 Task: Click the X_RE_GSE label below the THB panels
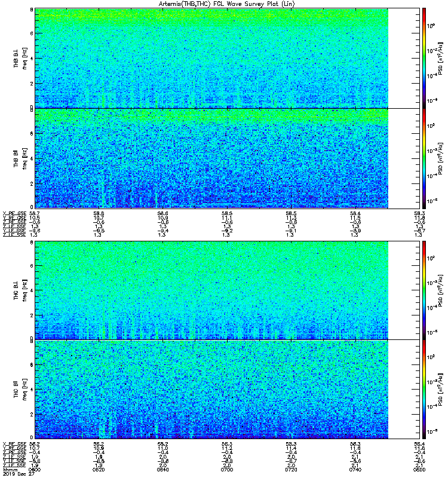pos(14,214)
